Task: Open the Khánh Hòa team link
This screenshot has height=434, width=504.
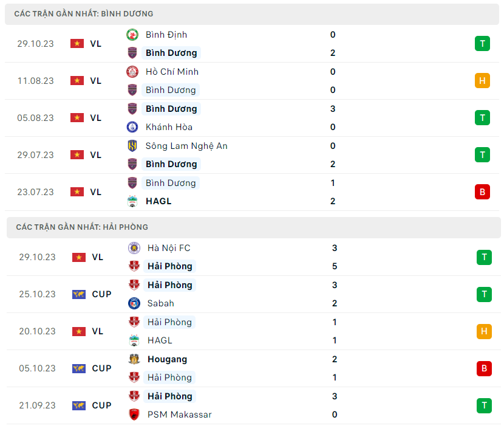Action: pyautogui.click(x=169, y=127)
